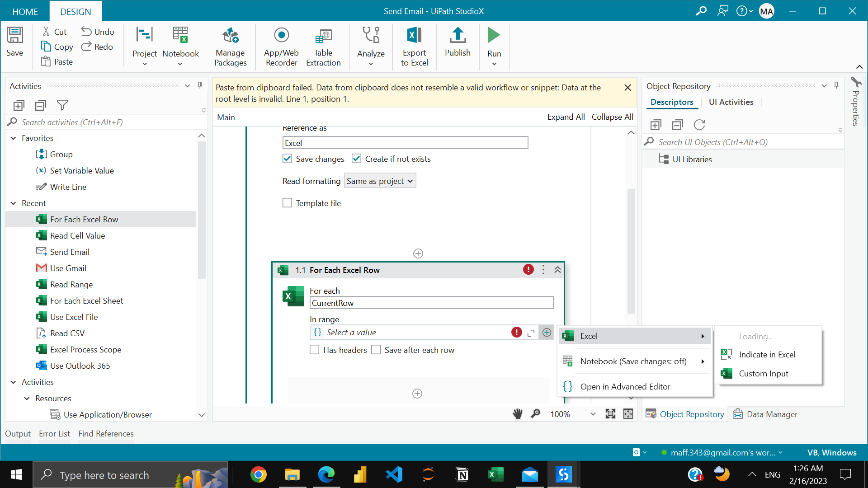The height and width of the screenshot is (488, 868).
Task: Choose Indicate in Excel
Action: [x=769, y=354]
